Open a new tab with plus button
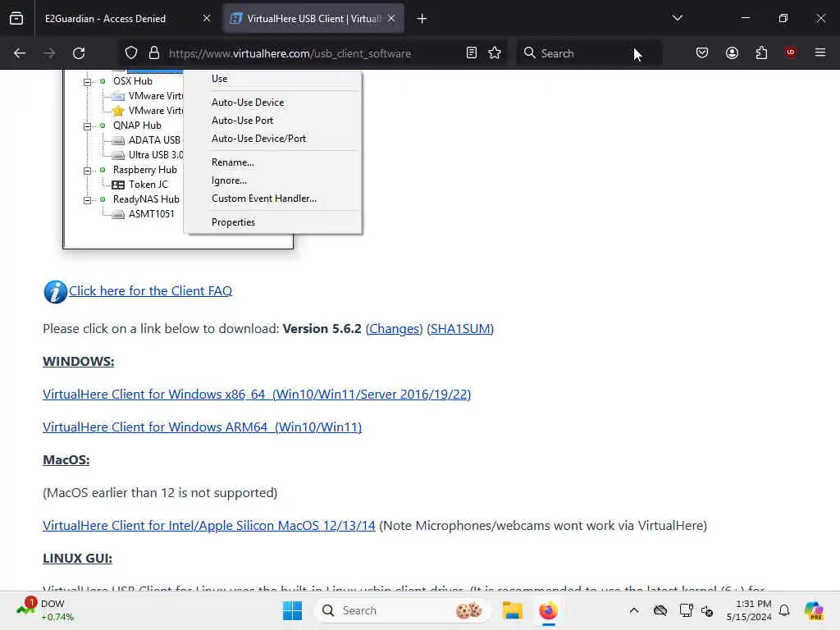The width and height of the screenshot is (840, 630). click(422, 19)
